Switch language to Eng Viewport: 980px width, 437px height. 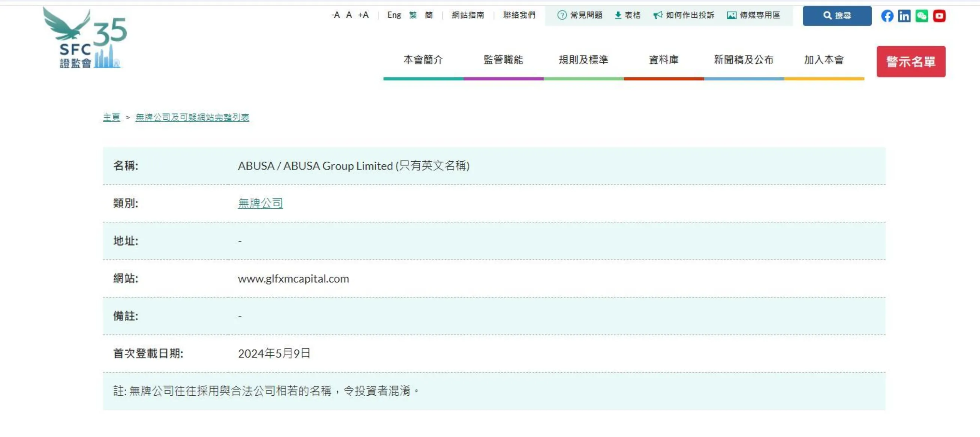coord(394,15)
